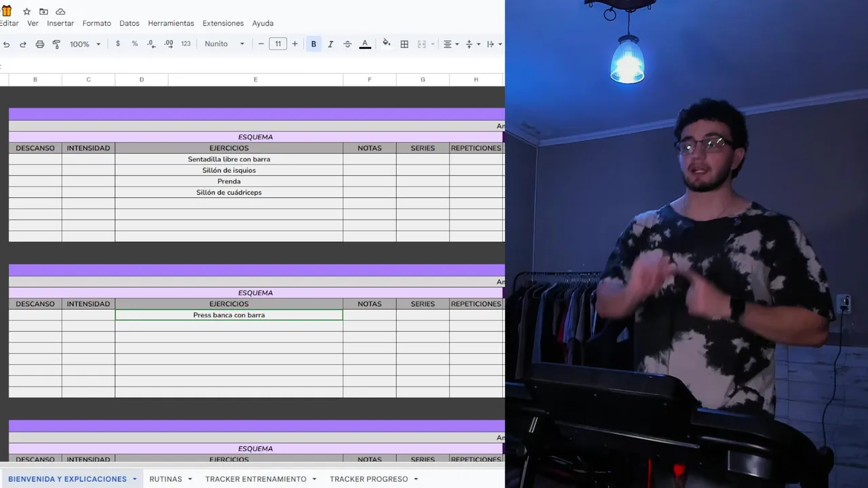Decrease the font size
This screenshot has height=488, width=868.
click(x=261, y=44)
